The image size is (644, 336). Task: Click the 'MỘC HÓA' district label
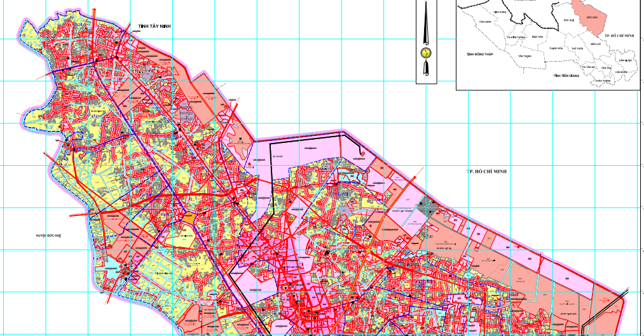click(537, 37)
